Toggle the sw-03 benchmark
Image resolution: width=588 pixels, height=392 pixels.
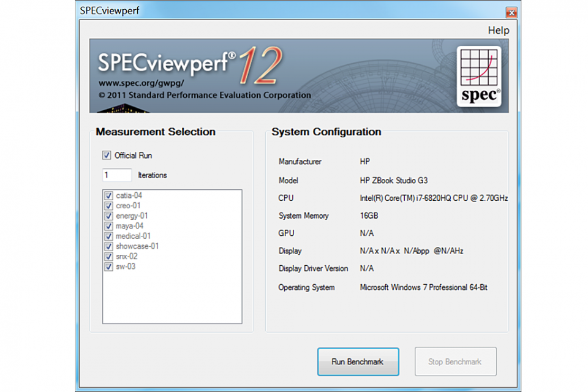tap(108, 266)
